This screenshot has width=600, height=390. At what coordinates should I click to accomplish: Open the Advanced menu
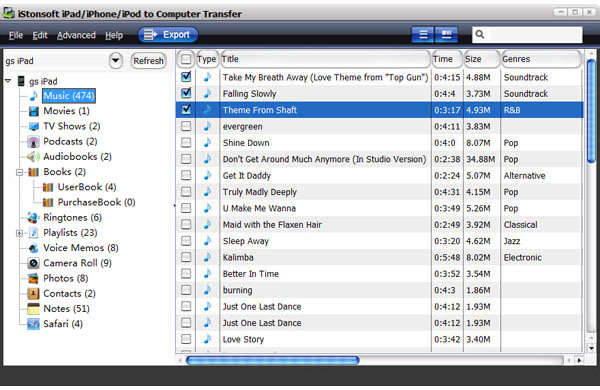point(76,35)
